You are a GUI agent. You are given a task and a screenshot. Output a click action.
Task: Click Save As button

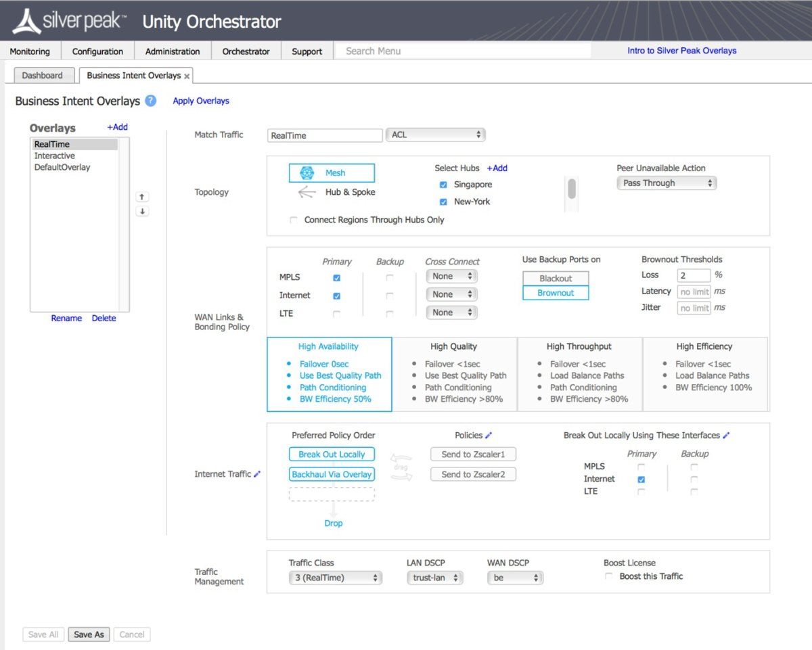[x=89, y=634]
